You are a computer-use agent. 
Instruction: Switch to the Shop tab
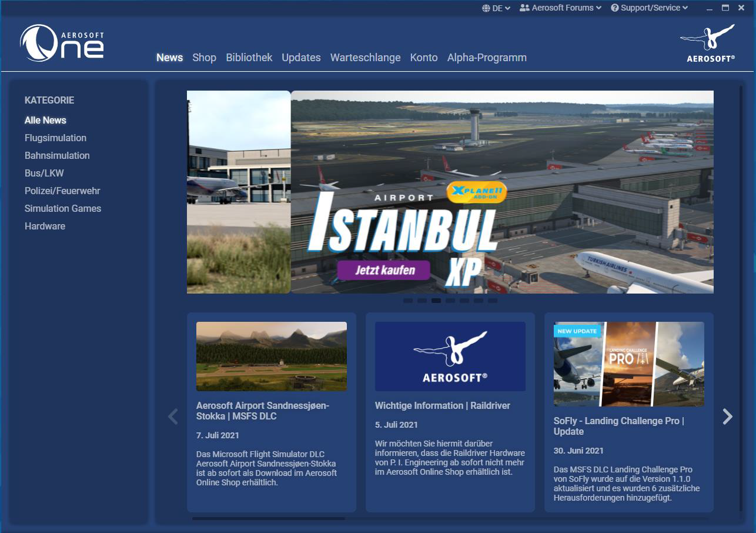[x=204, y=58]
